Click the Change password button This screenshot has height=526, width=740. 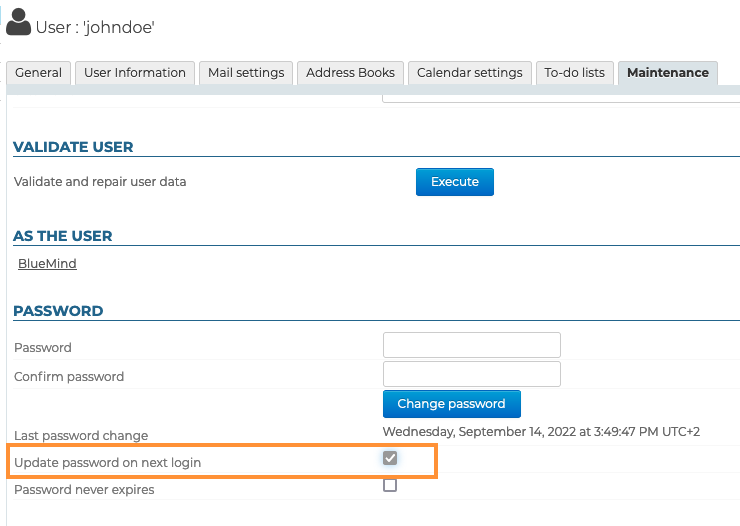point(451,404)
